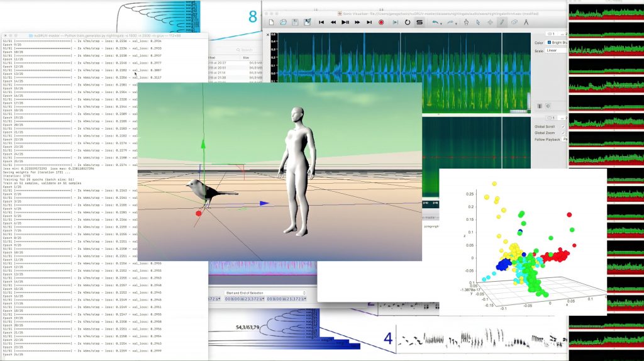The height and width of the screenshot is (361, 644).
Task: Select the Navigate hand tool
Action: [x=466, y=22]
